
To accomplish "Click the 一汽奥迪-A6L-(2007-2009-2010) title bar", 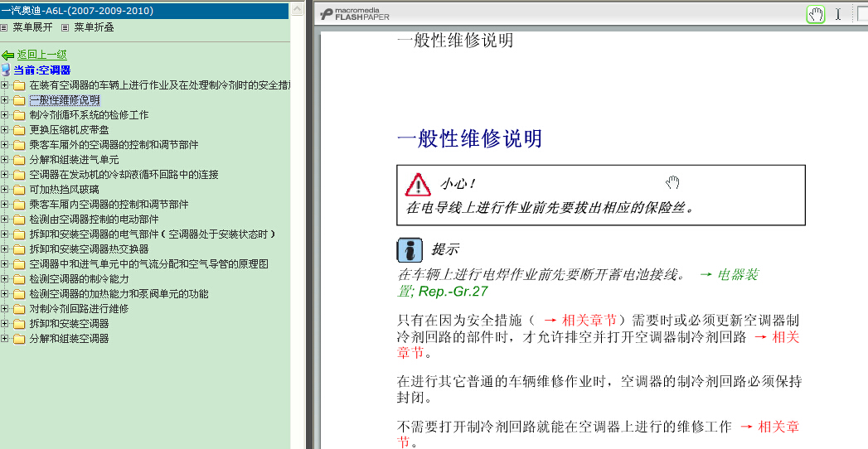I will [144, 11].
